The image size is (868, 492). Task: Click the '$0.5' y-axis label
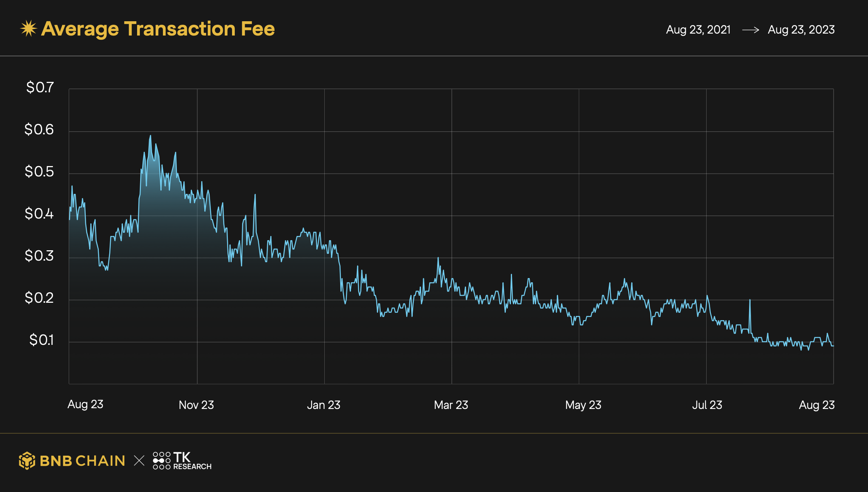pos(39,171)
